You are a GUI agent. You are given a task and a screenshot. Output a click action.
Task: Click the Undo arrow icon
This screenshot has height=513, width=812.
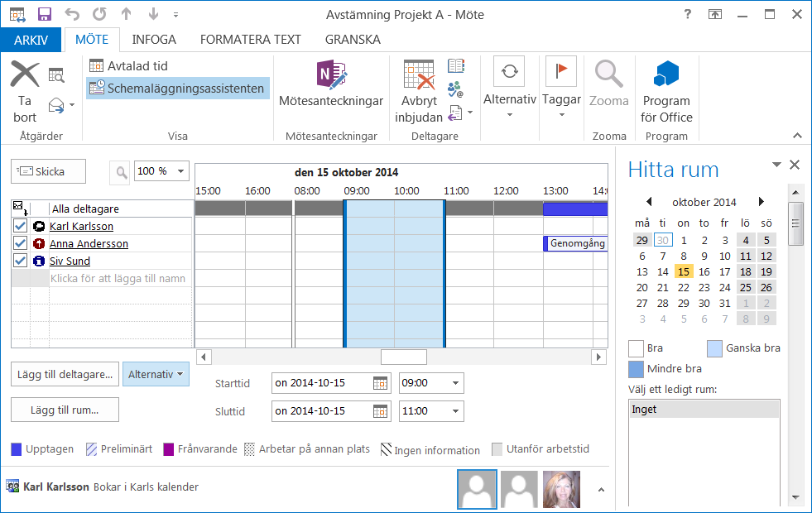[72, 15]
